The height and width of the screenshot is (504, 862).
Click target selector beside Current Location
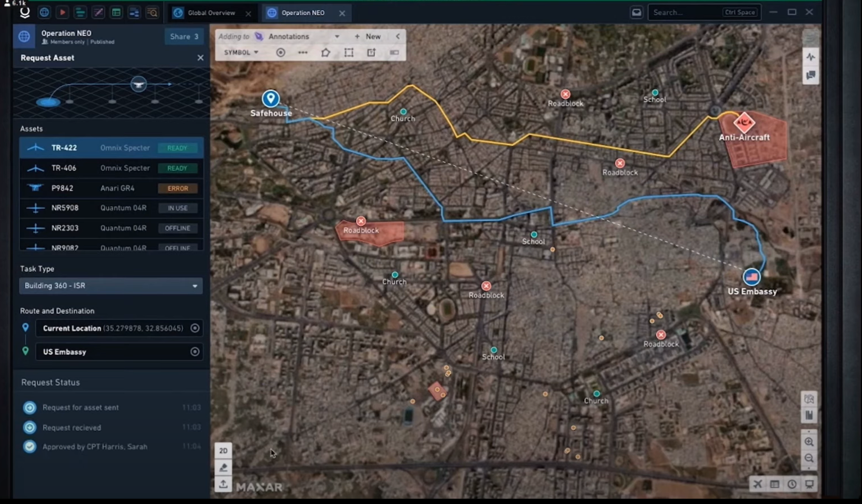tap(195, 328)
